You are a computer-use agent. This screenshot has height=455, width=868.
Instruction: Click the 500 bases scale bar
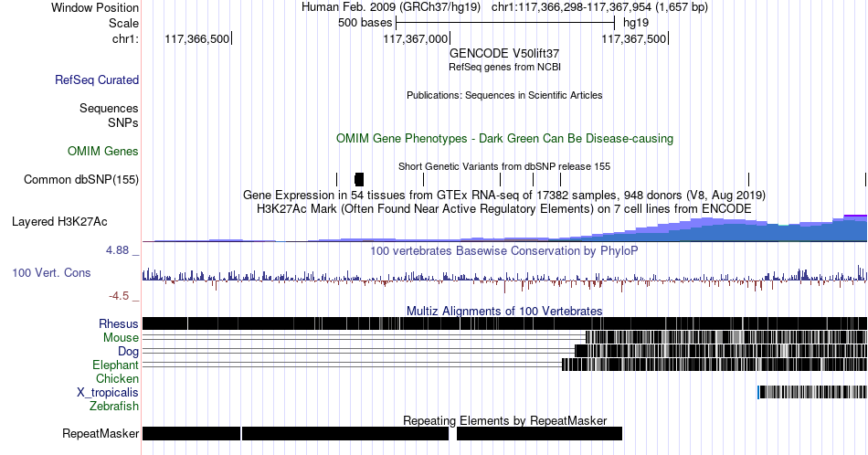coord(505,23)
